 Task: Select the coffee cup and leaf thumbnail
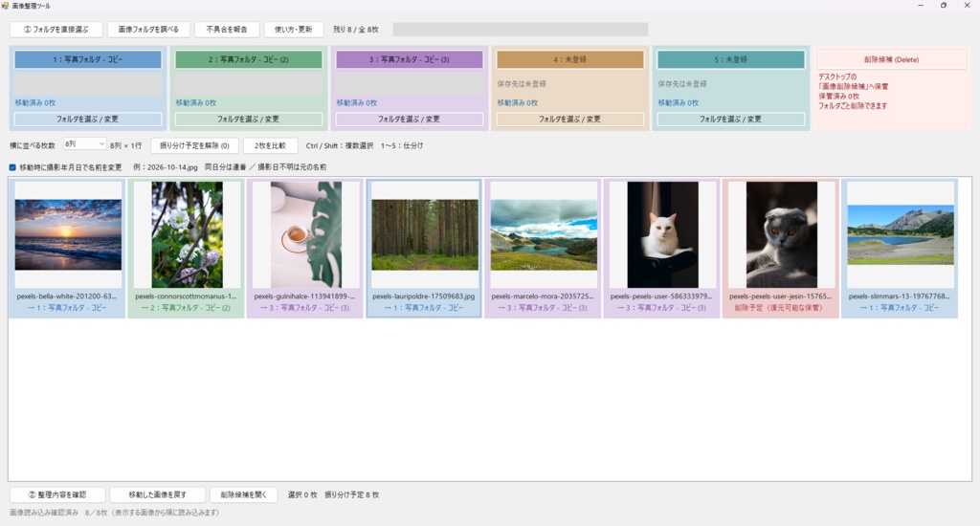coord(306,235)
